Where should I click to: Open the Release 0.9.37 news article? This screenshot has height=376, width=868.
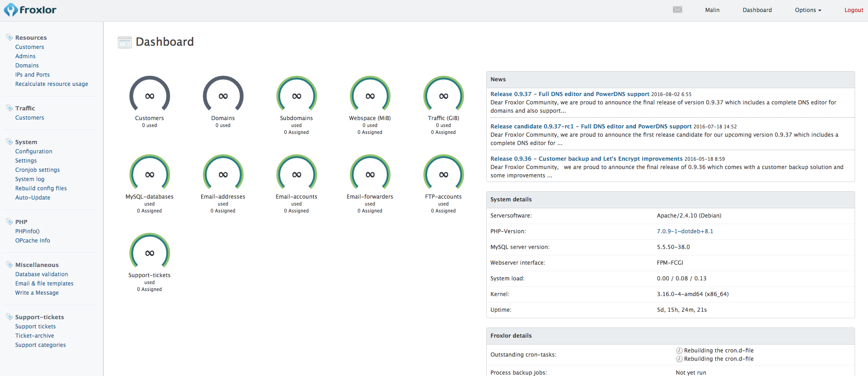[x=569, y=94]
